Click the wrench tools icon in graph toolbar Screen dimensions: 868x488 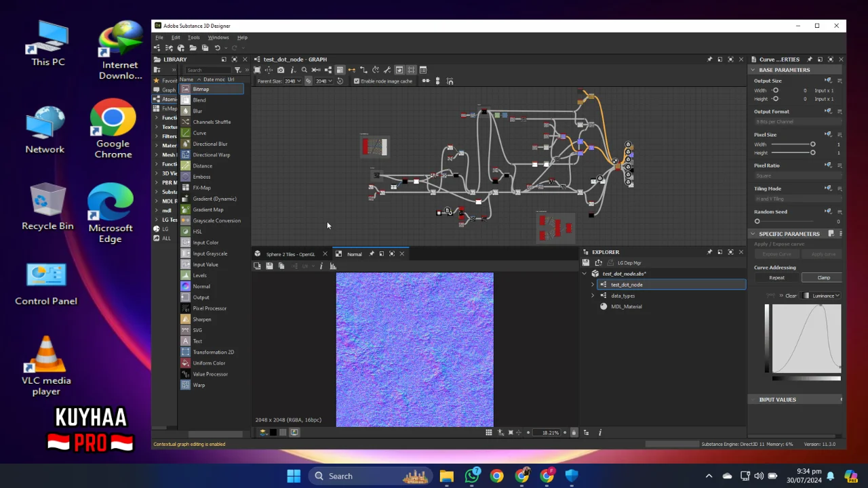pyautogui.click(x=387, y=70)
